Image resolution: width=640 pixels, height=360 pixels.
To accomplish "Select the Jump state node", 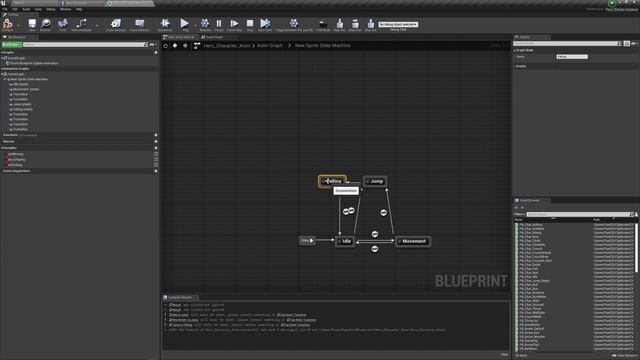I will (x=375, y=181).
